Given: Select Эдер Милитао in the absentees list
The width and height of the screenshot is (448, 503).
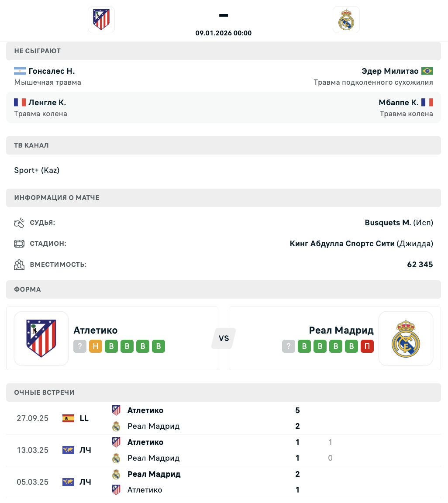Looking at the screenshot, I should pos(390,71).
